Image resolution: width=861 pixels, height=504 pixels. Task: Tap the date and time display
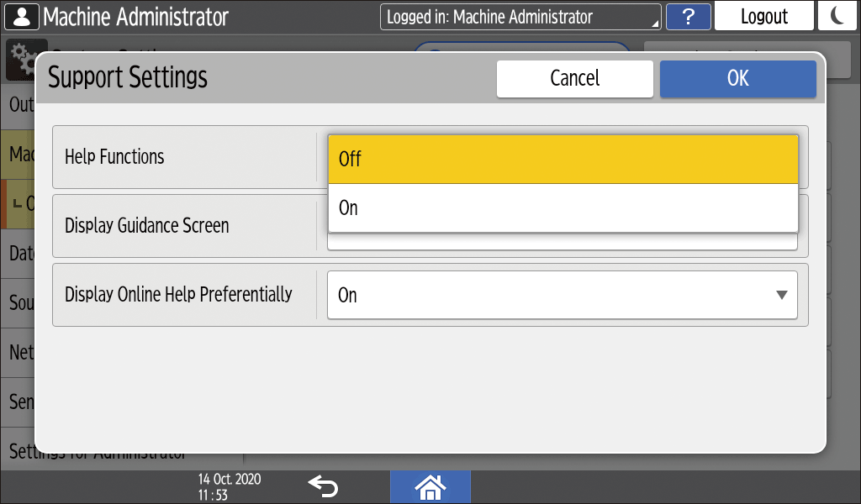(x=229, y=486)
